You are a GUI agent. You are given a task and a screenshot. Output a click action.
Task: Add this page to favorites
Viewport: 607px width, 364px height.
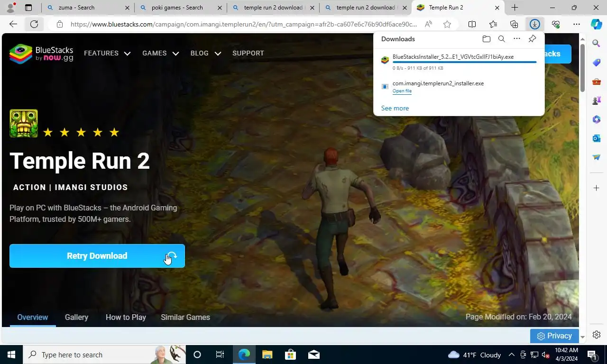pos(447,24)
